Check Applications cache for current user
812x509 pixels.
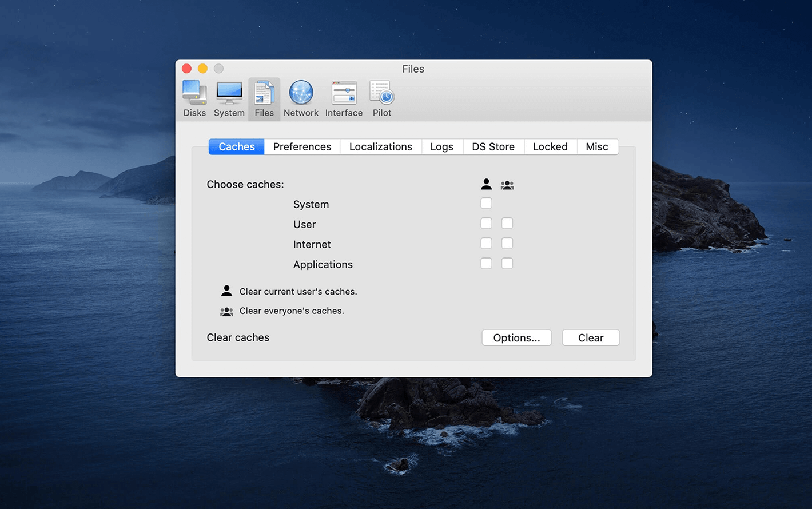486,264
